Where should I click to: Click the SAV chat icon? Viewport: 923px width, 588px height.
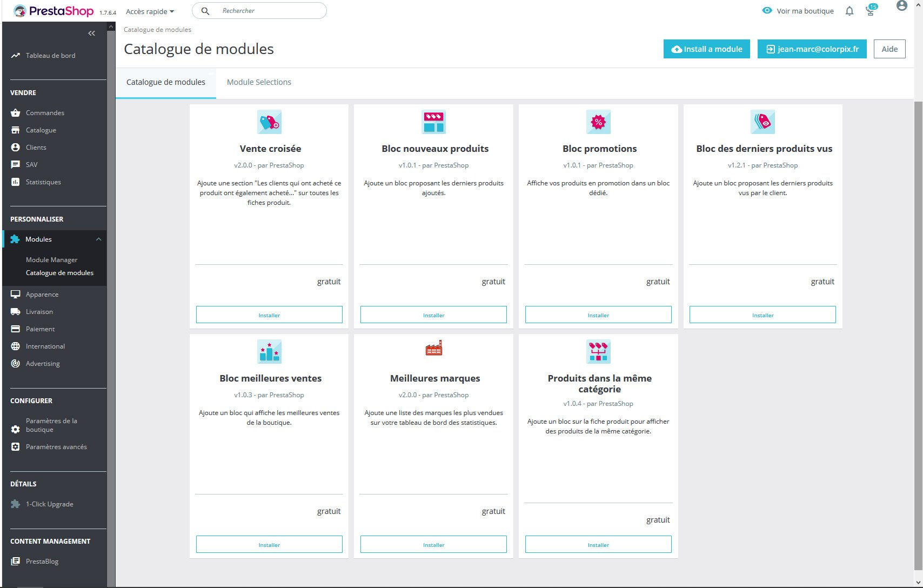tap(16, 165)
